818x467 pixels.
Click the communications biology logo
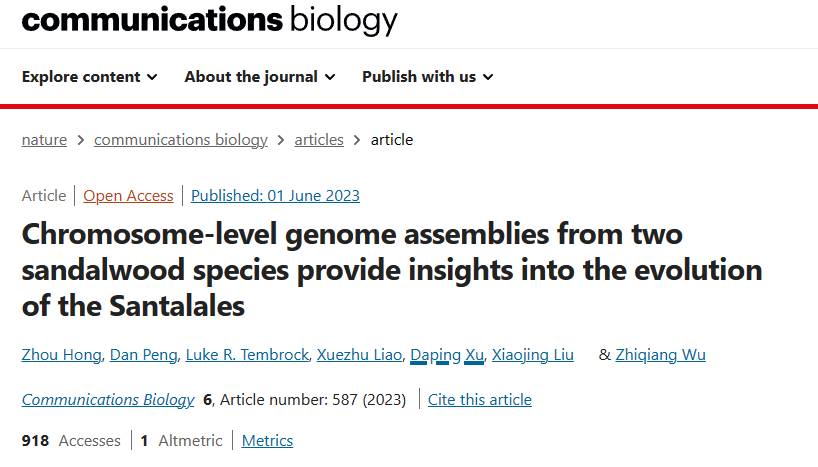point(210,20)
